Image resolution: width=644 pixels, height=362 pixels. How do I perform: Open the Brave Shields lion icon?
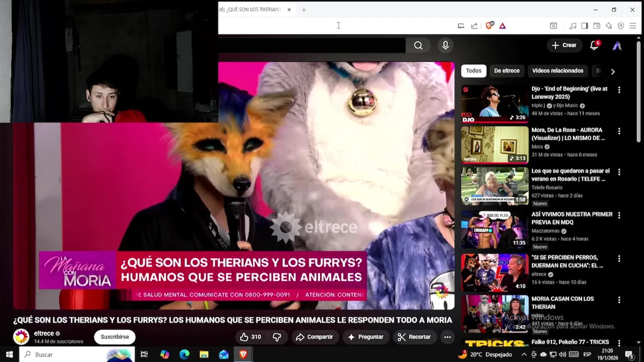pos(489,26)
